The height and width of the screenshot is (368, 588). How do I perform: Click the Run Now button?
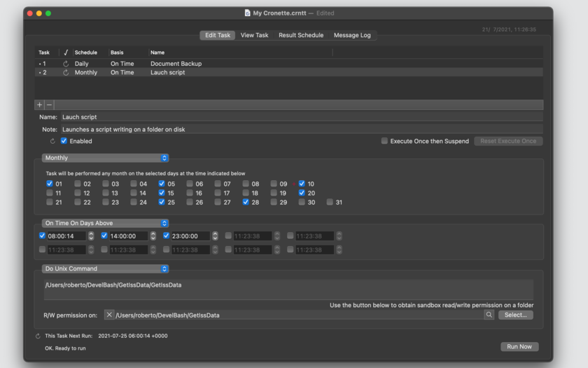(519, 346)
